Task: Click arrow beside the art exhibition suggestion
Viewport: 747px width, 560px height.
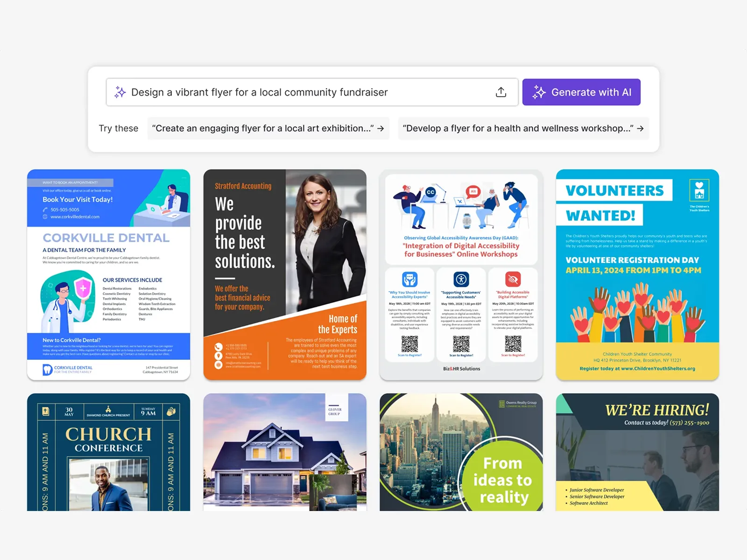Action: click(381, 128)
